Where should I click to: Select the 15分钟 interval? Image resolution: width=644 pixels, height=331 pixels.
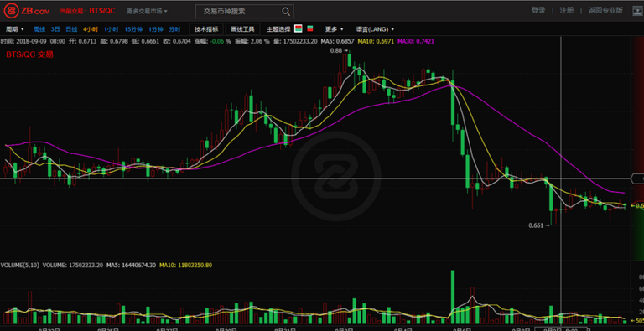tap(133, 29)
